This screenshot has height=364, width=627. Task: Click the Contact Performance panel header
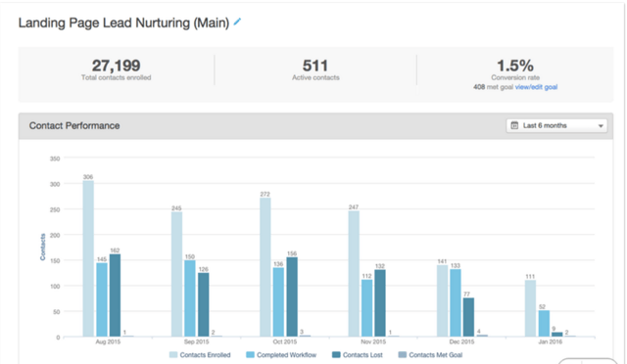click(315, 126)
